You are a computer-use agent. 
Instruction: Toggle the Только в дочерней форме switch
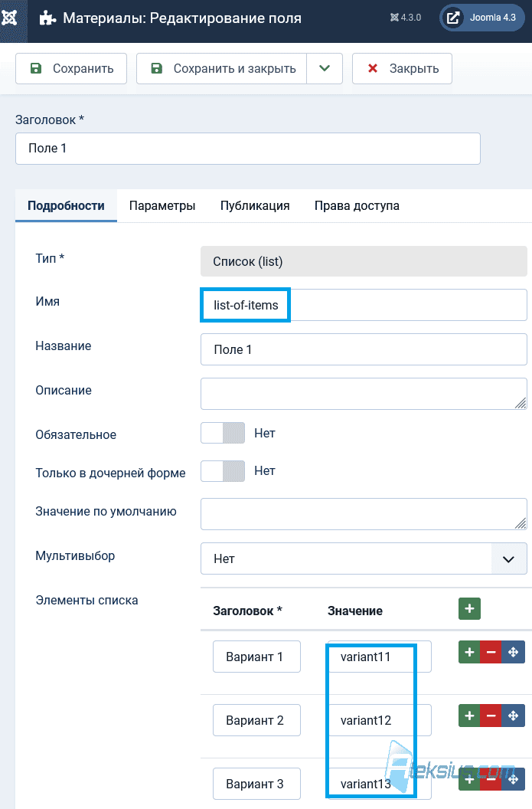223,471
